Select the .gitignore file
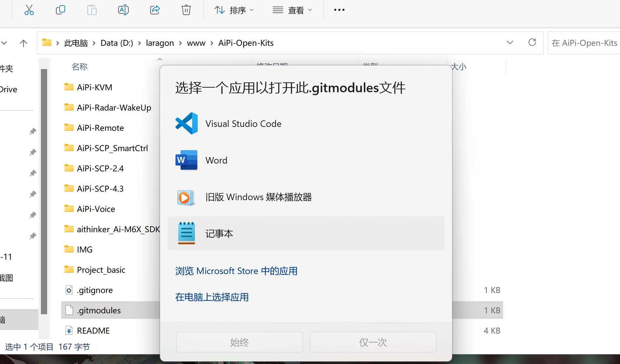620x364 pixels. 95,290
